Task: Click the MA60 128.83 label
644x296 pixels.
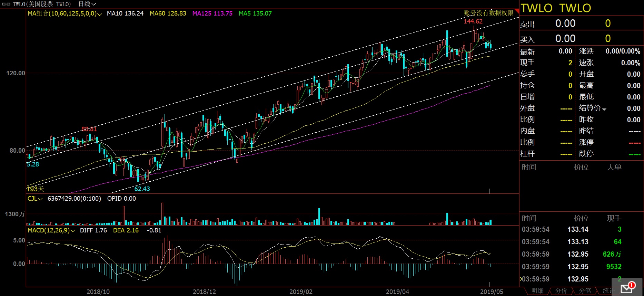Action: pyautogui.click(x=168, y=13)
